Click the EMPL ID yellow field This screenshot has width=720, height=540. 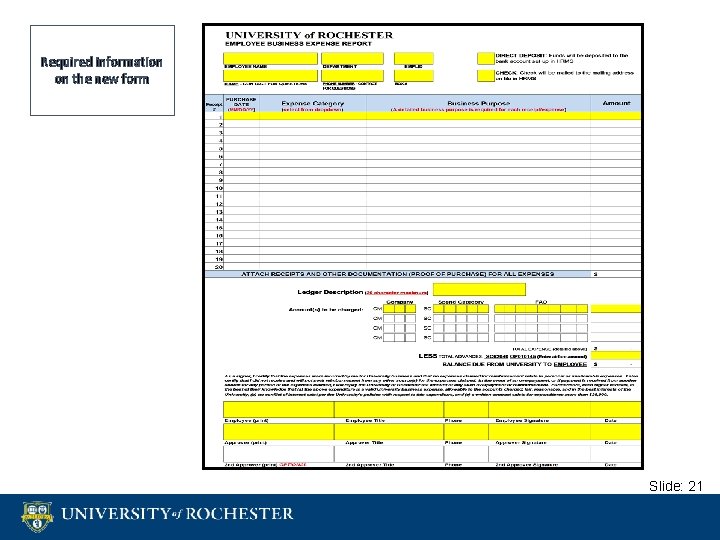click(413, 58)
